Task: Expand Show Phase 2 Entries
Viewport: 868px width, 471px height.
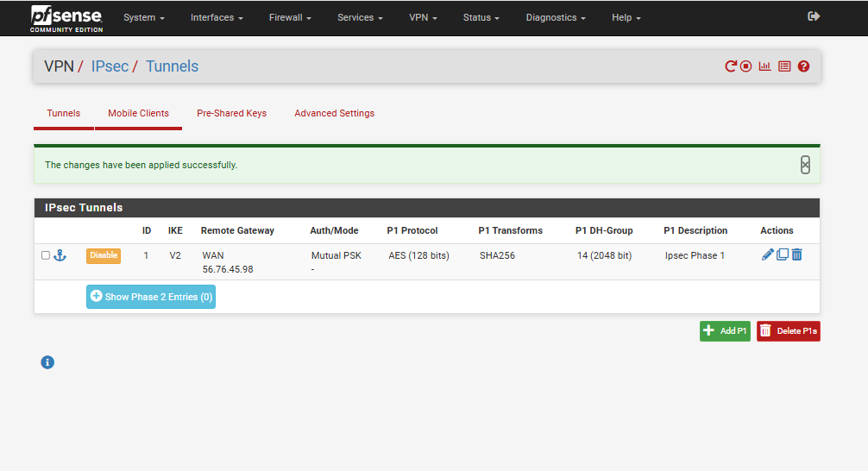Action: click(151, 297)
